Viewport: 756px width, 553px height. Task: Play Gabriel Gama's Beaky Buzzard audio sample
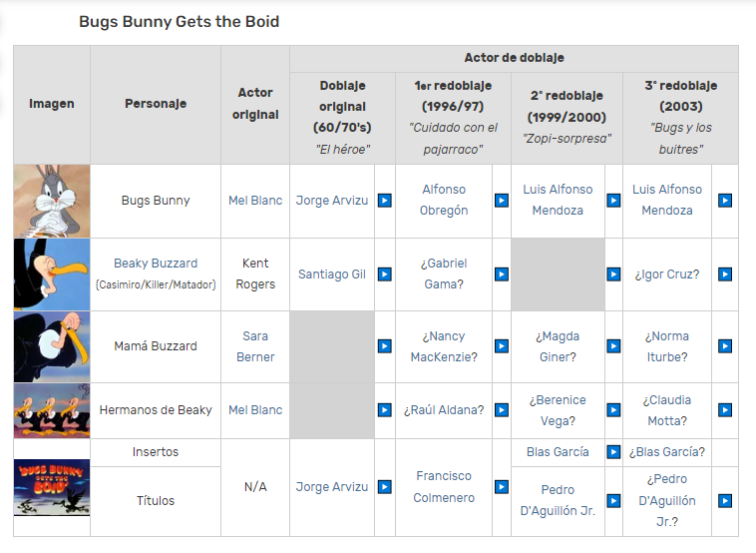point(502,275)
